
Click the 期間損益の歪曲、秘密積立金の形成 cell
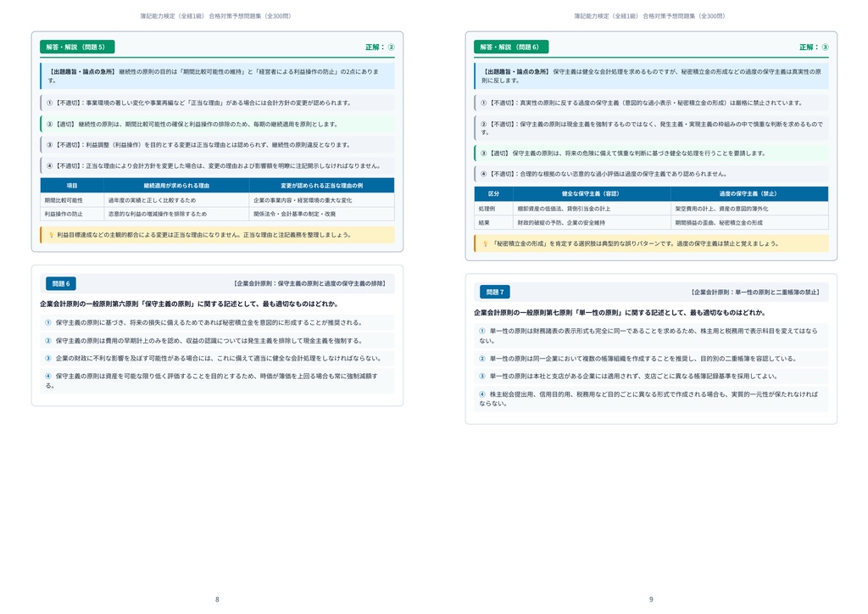(749, 222)
